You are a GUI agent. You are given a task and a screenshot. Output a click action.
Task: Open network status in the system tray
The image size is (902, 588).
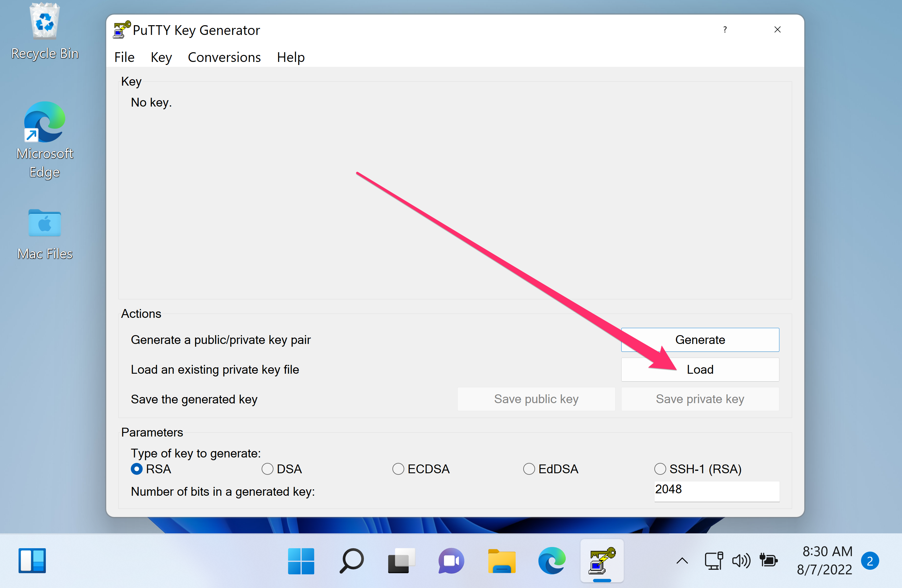(714, 560)
